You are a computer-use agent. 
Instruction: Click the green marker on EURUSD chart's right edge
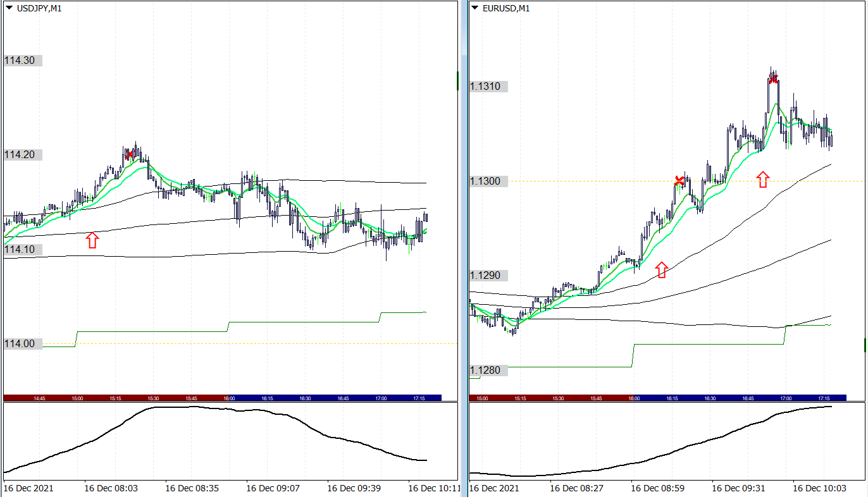pos(865,345)
